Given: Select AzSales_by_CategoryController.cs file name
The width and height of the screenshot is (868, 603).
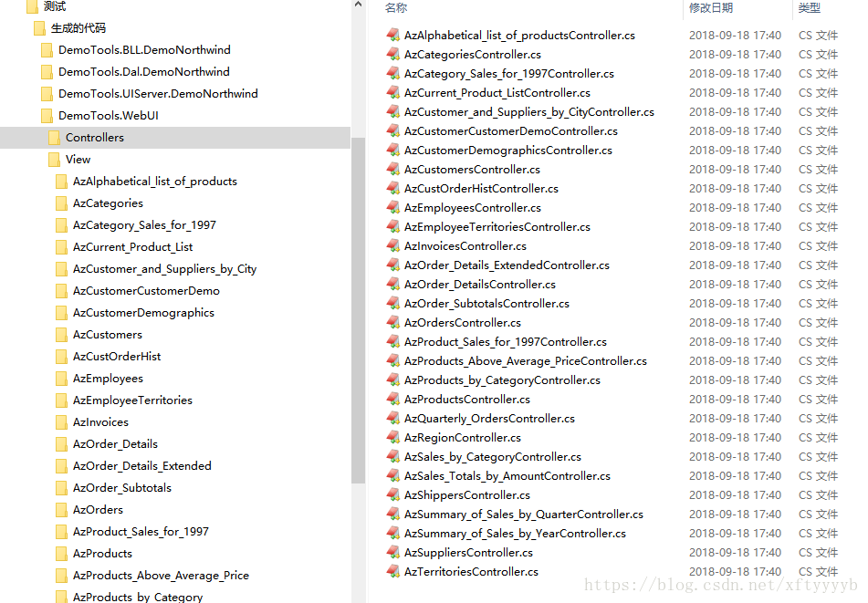Looking at the screenshot, I should (493, 457).
